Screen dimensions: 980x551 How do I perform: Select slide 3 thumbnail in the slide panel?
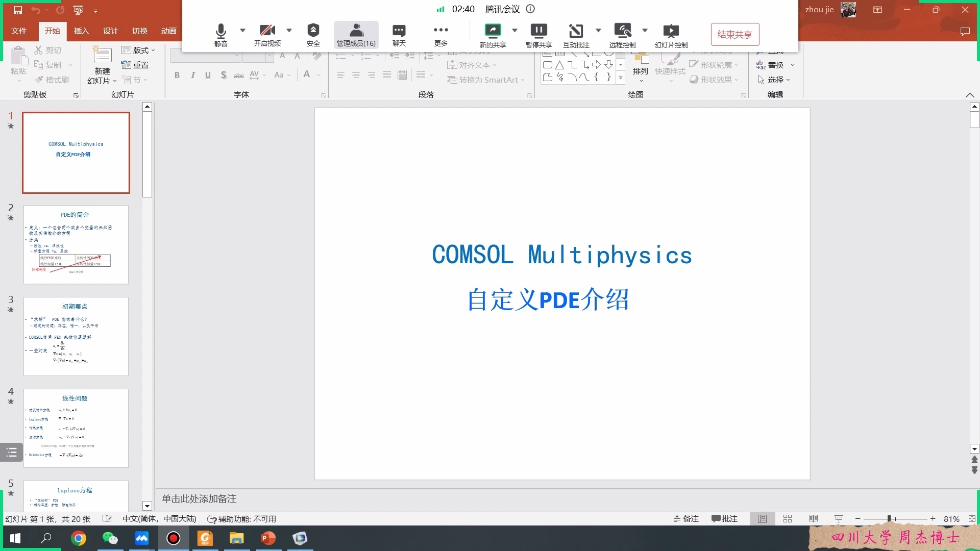pos(76,336)
